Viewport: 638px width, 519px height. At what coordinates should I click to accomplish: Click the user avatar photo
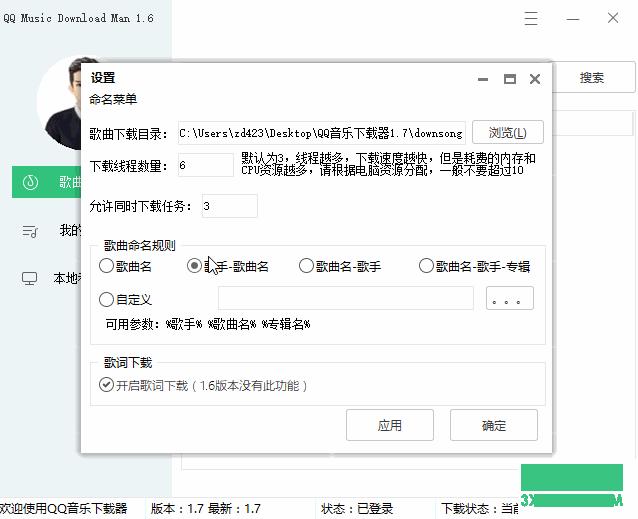tap(59, 104)
